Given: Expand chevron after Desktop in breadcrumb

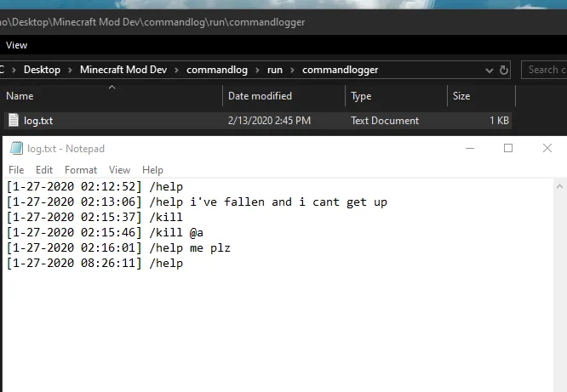Looking at the screenshot, I should point(70,70).
